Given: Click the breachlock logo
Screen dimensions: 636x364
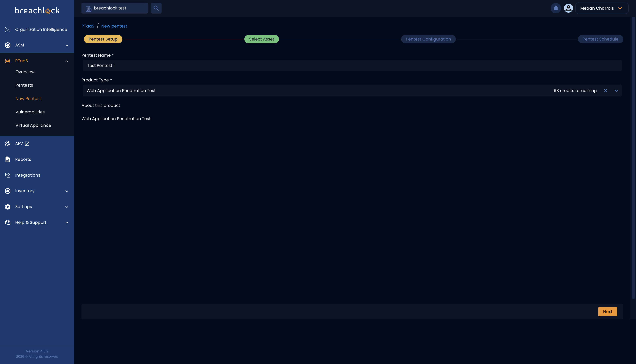Looking at the screenshot, I should 37,10.
